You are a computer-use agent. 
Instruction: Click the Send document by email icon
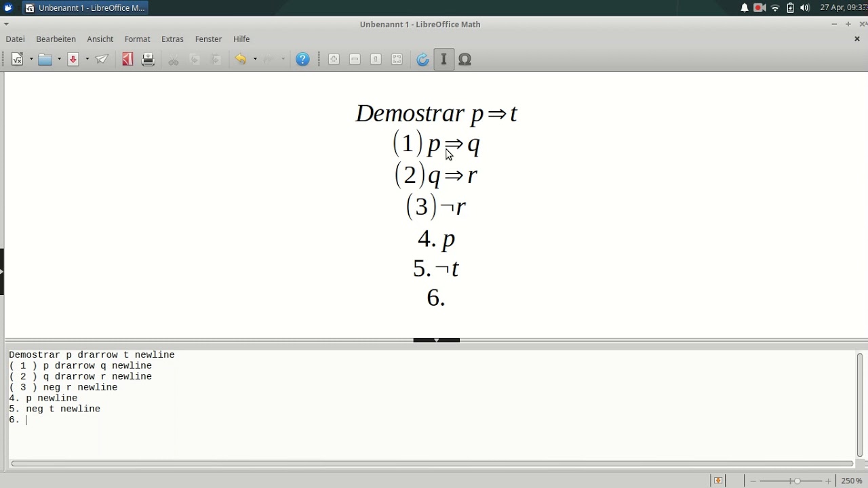coord(102,60)
